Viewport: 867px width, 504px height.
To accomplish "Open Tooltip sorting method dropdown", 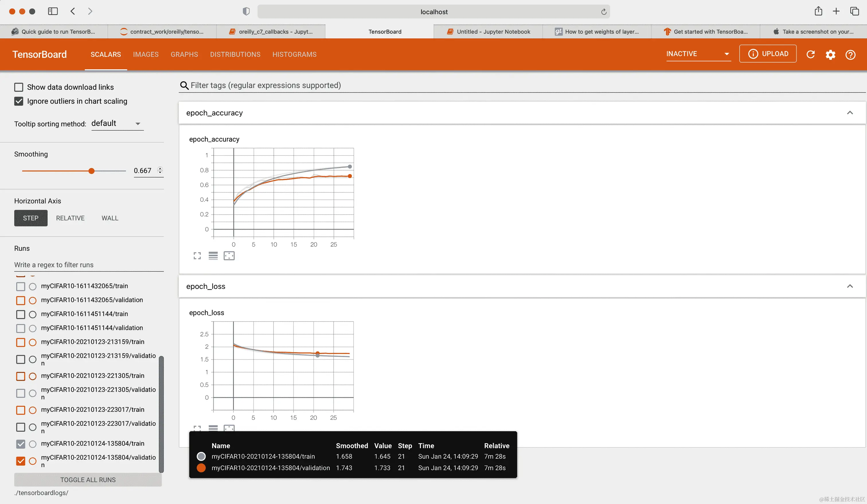I will point(117,123).
